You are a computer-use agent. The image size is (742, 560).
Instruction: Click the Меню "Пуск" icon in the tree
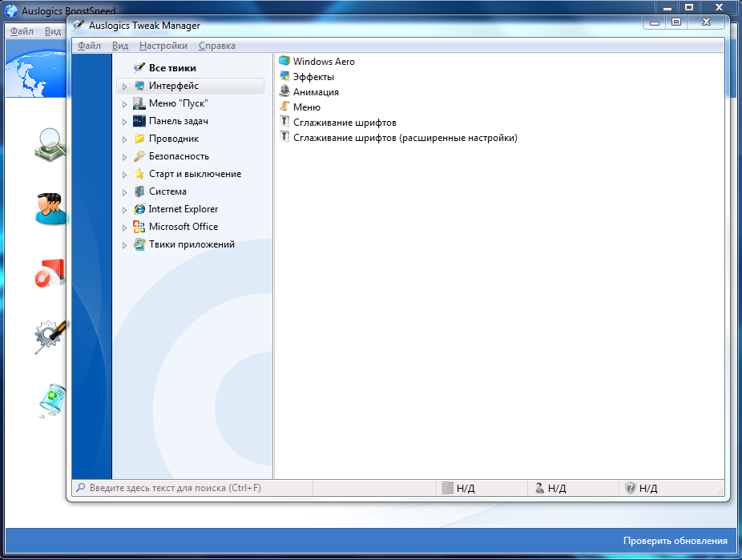click(x=139, y=103)
